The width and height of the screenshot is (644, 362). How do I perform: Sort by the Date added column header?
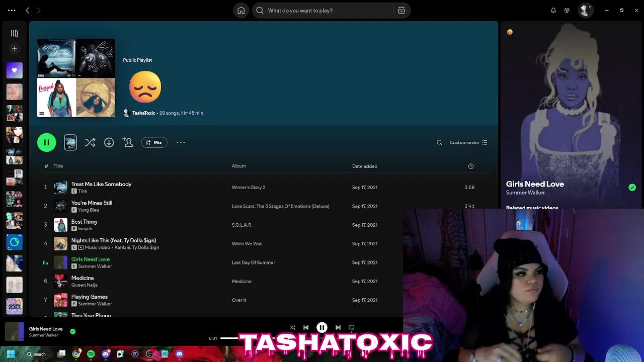(x=365, y=166)
